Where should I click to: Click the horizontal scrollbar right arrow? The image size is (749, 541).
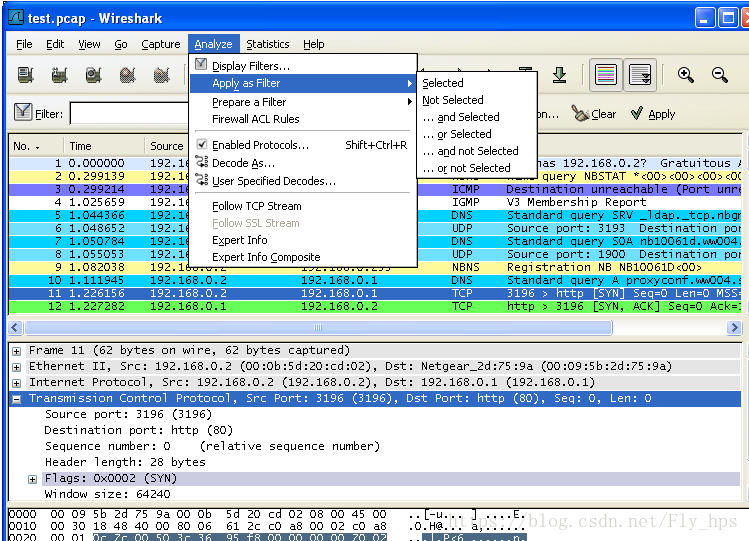[734, 328]
